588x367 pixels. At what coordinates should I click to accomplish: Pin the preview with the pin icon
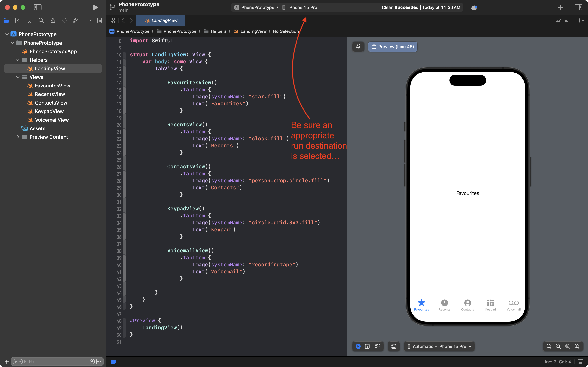[358, 47]
